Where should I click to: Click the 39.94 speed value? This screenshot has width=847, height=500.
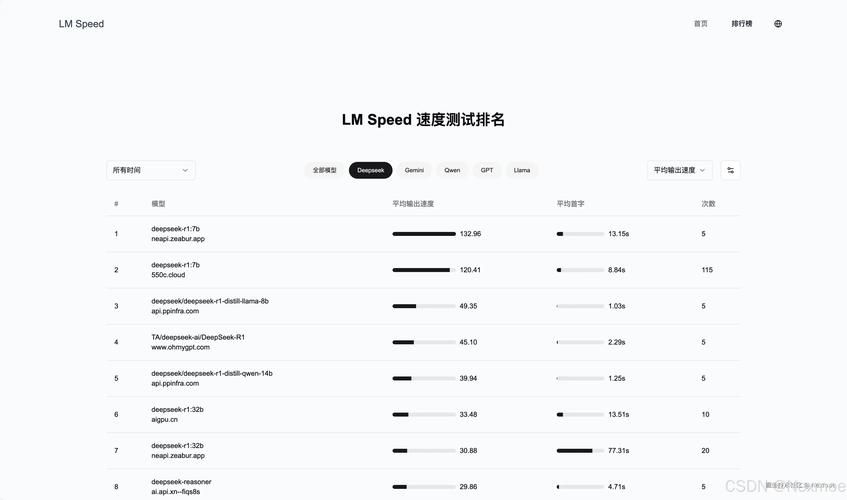coord(468,379)
